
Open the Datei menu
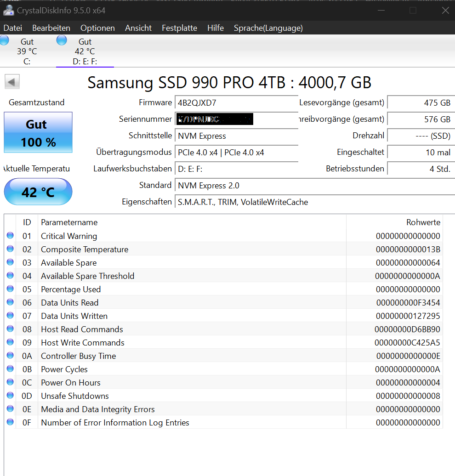pos(13,28)
